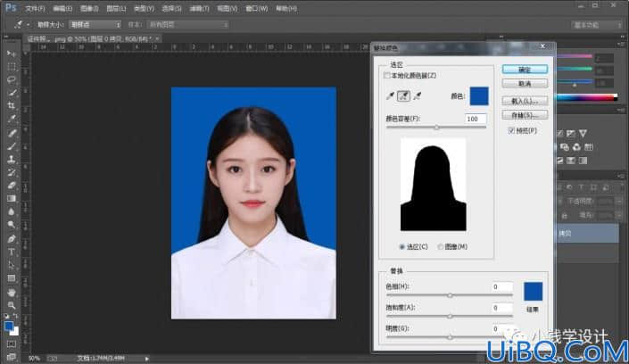Open the status bar info arrow menu

tap(147, 359)
